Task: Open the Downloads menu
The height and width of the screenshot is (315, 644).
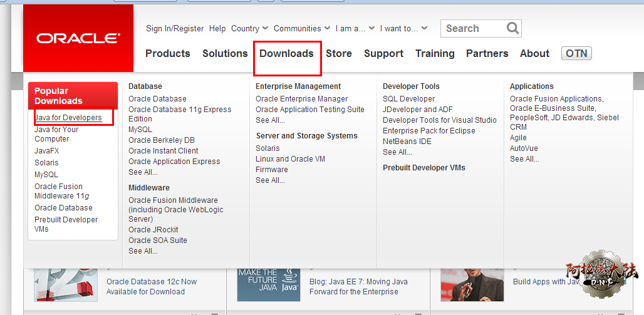Action: point(287,54)
